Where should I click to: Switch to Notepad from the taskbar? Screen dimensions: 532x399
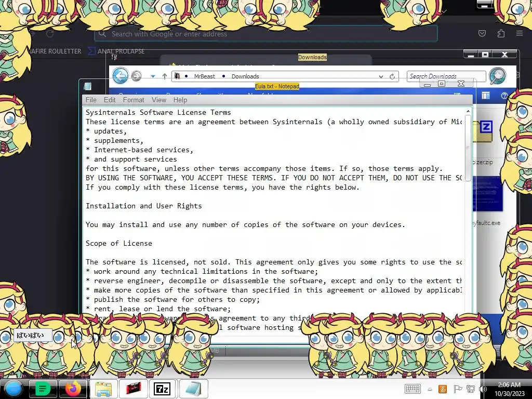(x=193, y=389)
